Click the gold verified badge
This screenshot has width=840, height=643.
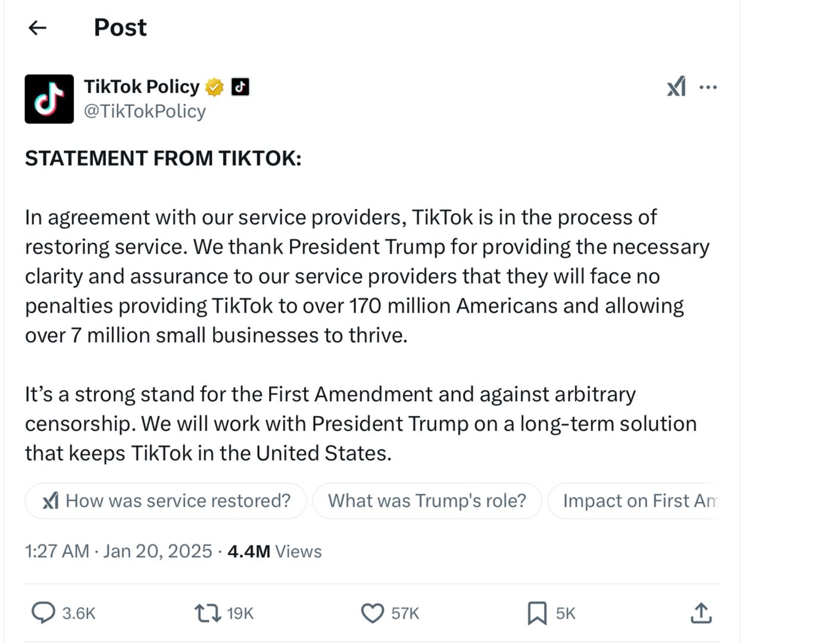click(x=214, y=88)
